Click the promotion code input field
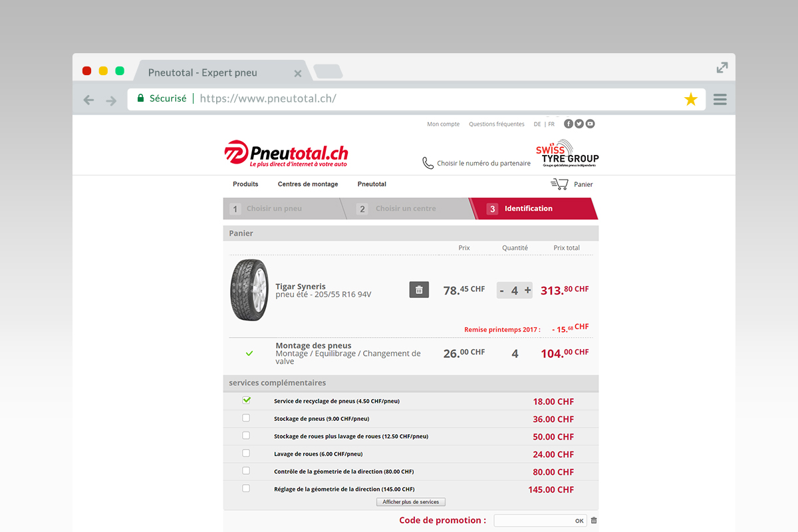The width and height of the screenshot is (798, 532). click(541, 521)
